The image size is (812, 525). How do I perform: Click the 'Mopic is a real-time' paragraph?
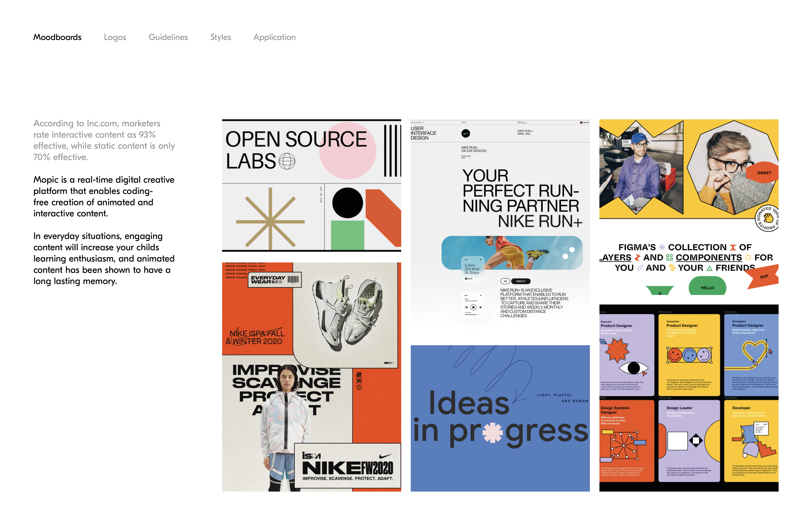[104, 196]
